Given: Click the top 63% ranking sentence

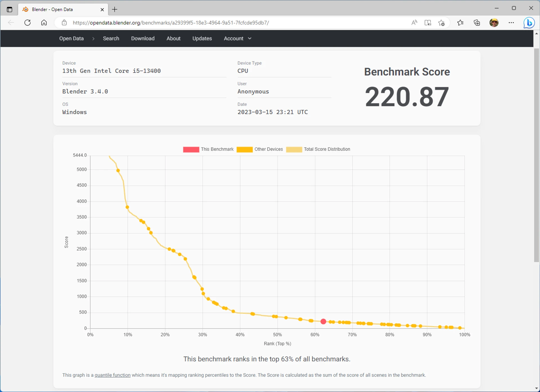Looking at the screenshot, I should tap(267, 359).
